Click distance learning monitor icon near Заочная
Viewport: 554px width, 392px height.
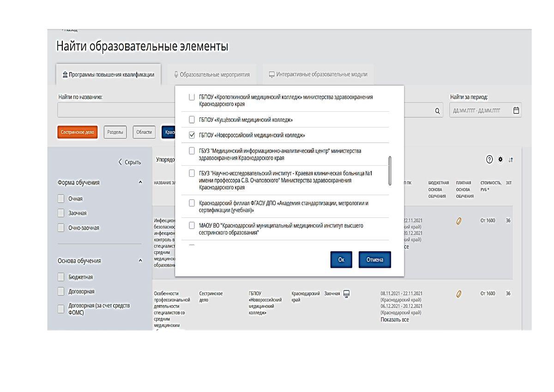click(x=347, y=294)
